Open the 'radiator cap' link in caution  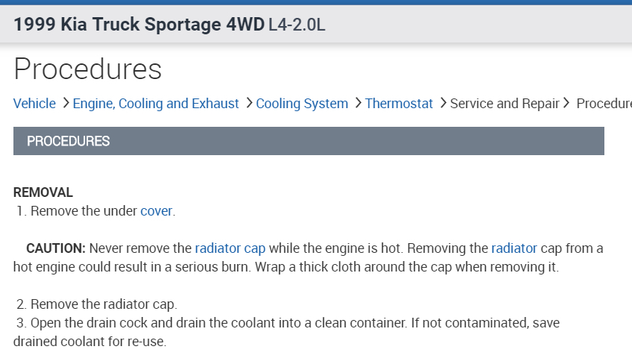coord(230,248)
